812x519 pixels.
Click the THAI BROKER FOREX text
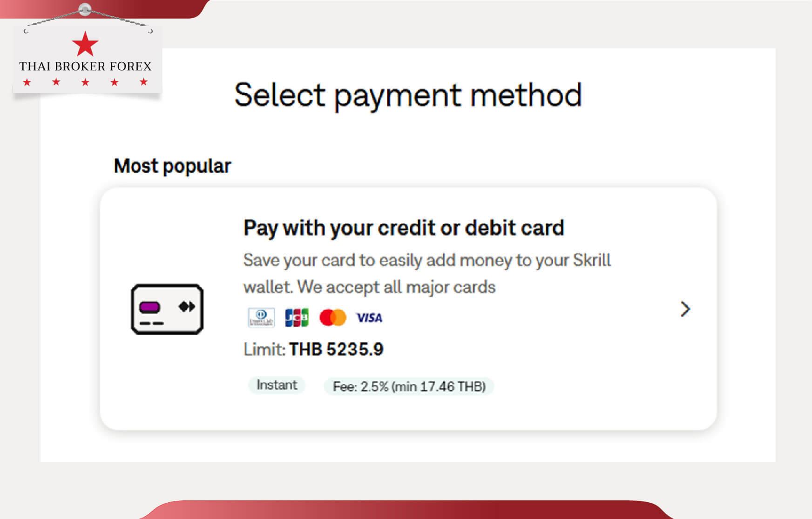coord(85,67)
